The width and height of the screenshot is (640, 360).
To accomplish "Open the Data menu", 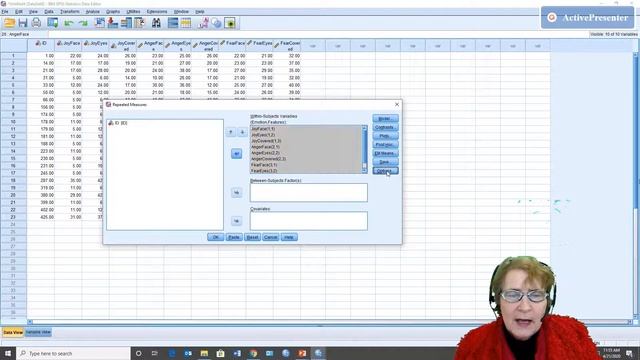I will [49, 11].
